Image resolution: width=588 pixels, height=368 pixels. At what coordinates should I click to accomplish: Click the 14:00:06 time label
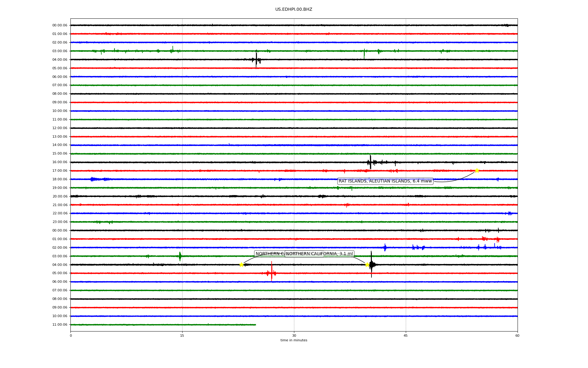(60, 145)
